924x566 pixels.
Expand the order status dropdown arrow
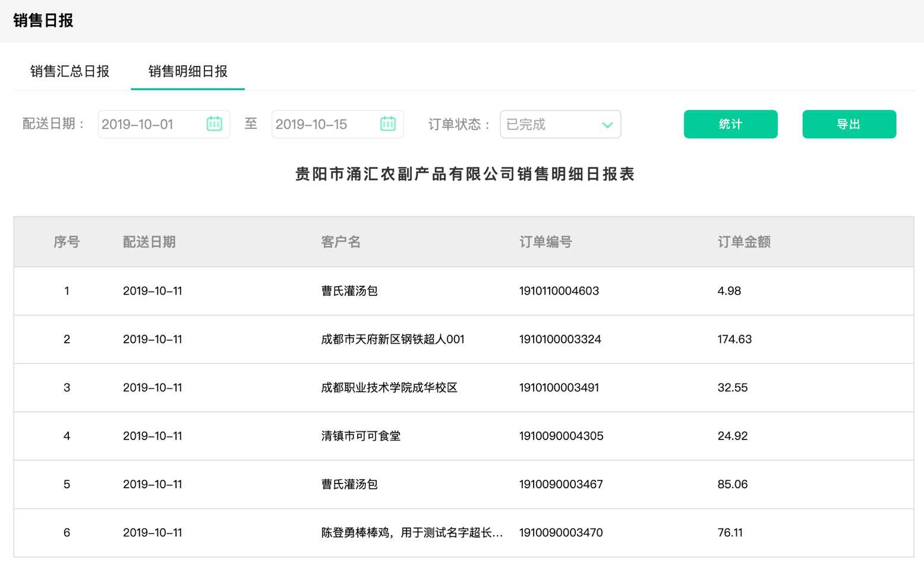607,125
